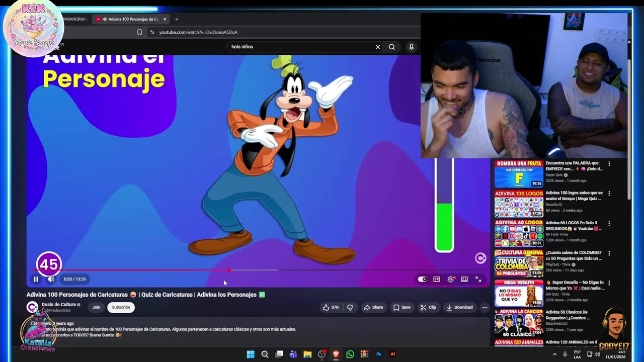Open 'Adivina 100 Logos' thumbnail
Image resolution: width=644 pixels, height=362 pixels.
519,204
